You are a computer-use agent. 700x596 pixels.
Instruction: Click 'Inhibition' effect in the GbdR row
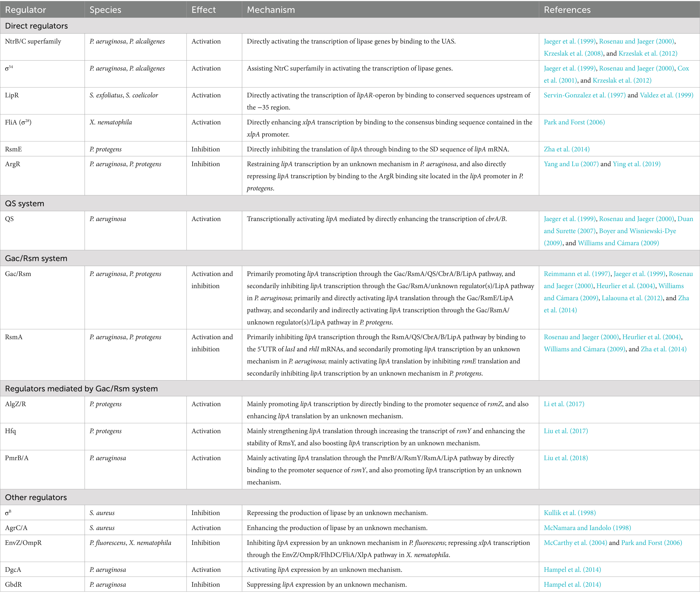pos(205,585)
